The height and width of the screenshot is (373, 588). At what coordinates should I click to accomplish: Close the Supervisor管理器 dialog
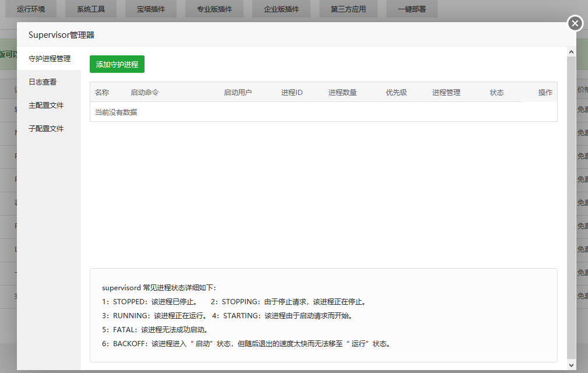pos(575,23)
